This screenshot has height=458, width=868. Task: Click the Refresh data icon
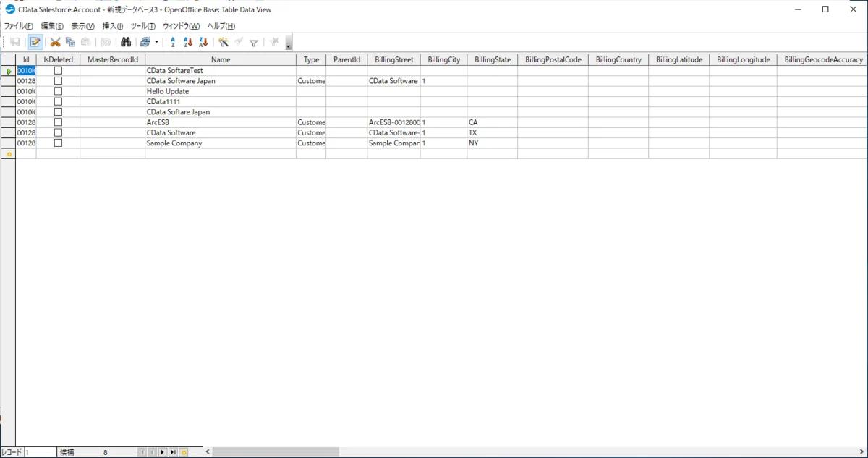pos(145,43)
